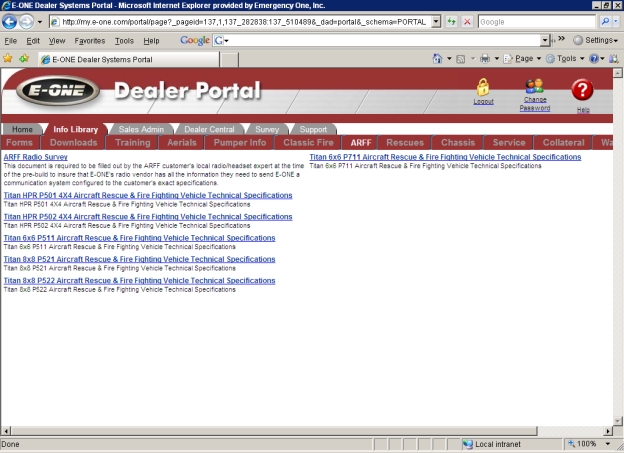Open the View menu
624x453 pixels.
(57, 41)
